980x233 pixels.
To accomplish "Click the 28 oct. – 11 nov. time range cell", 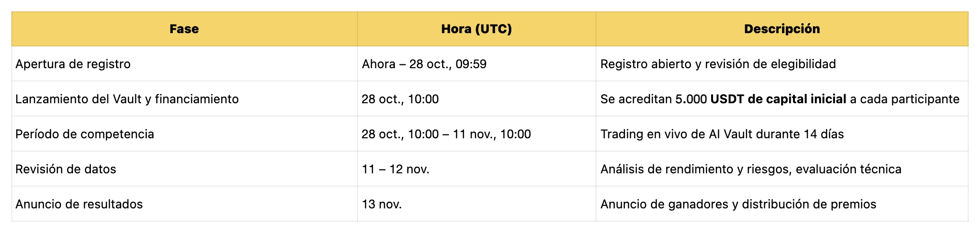I will point(446,134).
